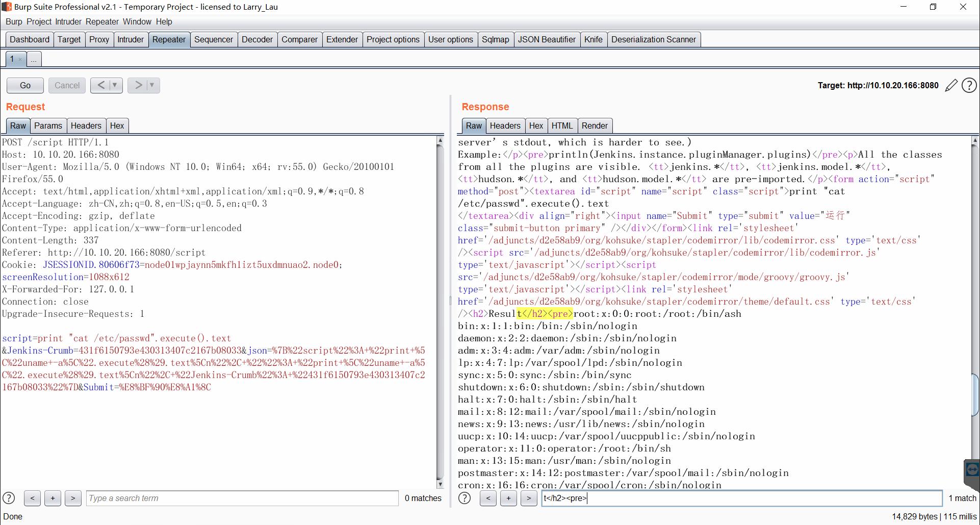Go to previous request search match
Image resolution: width=980 pixels, height=525 pixels.
[32, 498]
